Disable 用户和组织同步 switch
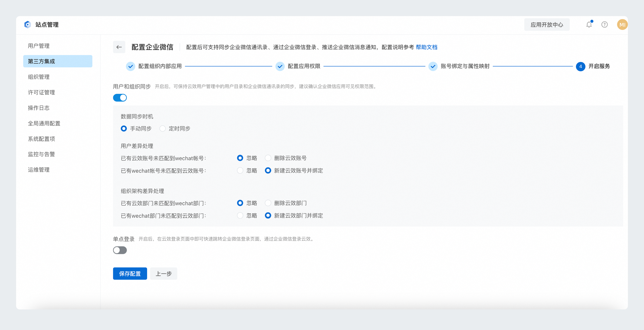This screenshot has width=644, height=330. (120, 98)
